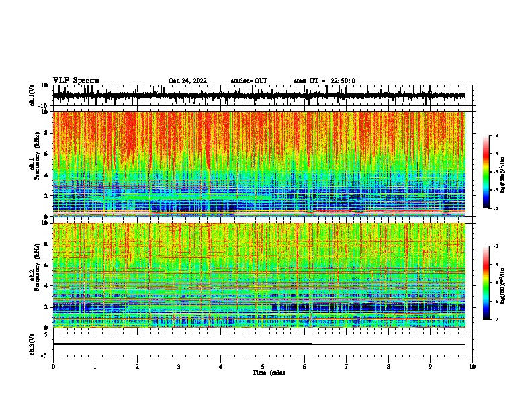Click the "6" kHz tick on ch.1 frequency axis
This screenshot has width=532, height=411.
[x=46, y=154]
